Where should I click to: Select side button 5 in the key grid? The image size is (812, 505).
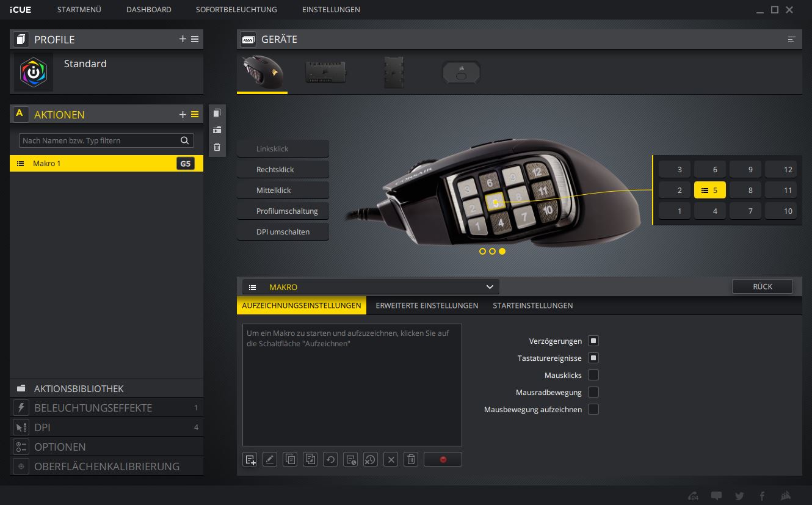pyautogui.click(x=710, y=190)
